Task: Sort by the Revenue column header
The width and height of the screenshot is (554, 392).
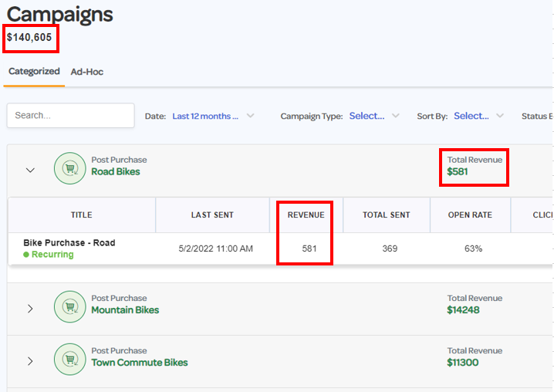Action: (306, 215)
